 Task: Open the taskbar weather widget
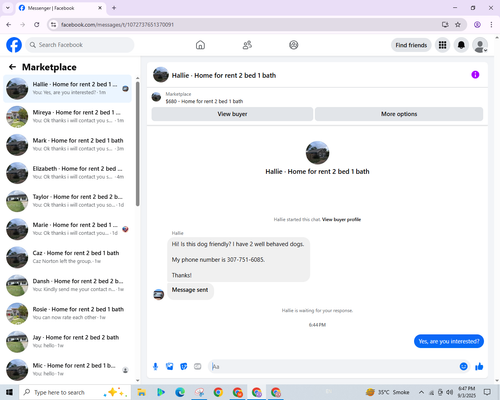coord(388,392)
